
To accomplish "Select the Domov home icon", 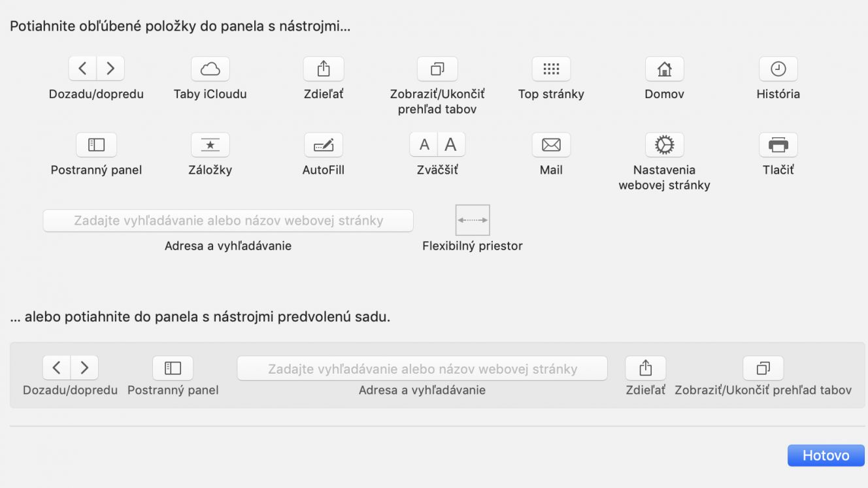I will coord(665,69).
